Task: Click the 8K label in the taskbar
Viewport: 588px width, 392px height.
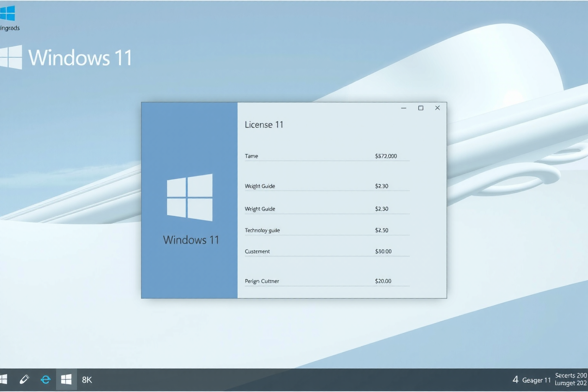Action: point(87,380)
